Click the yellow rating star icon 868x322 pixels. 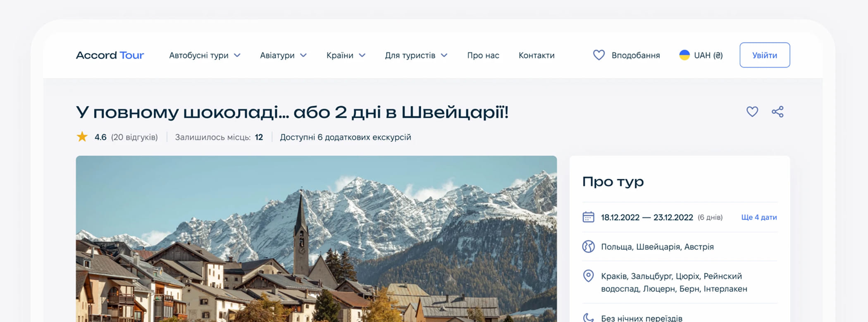click(x=82, y=137)
